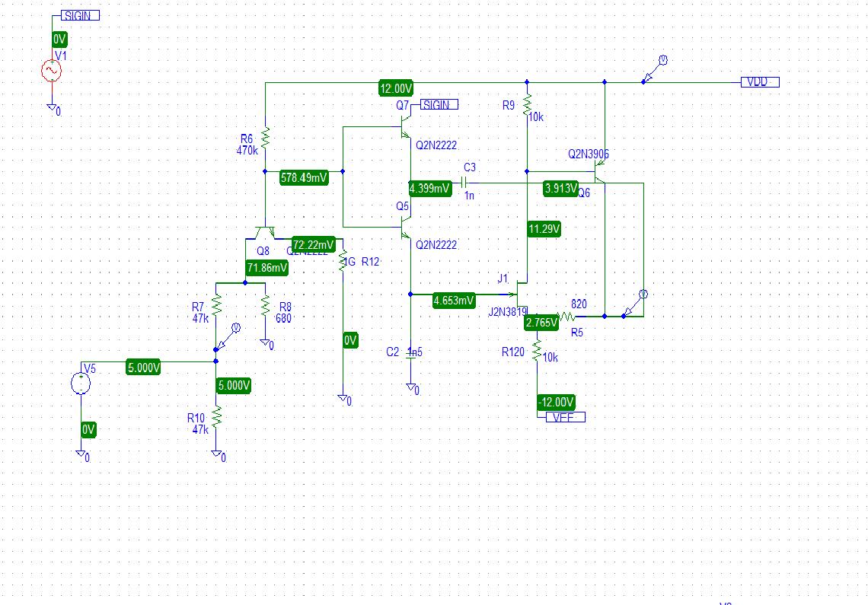Select the Q6 PNP transistor symbol

coord(599,171)
